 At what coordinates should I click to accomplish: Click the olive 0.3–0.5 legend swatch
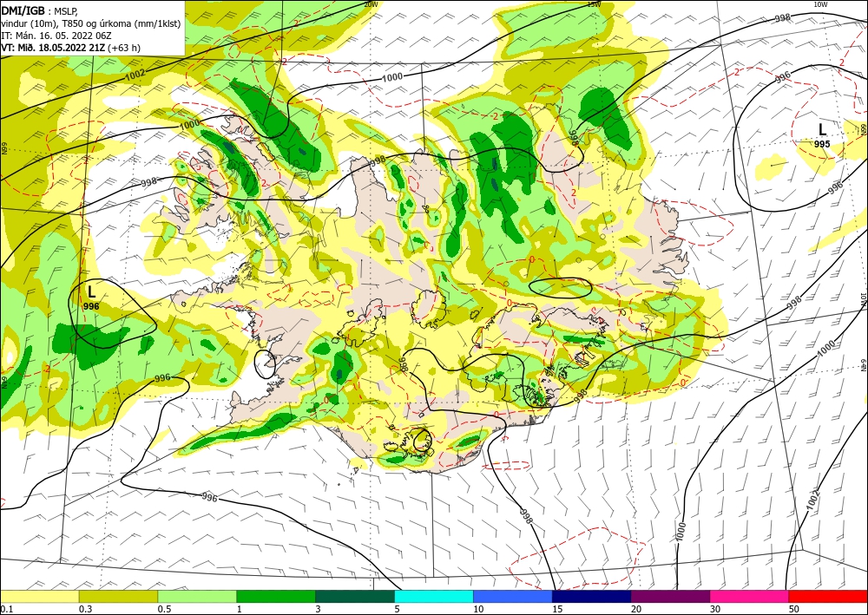coord(118,596)
